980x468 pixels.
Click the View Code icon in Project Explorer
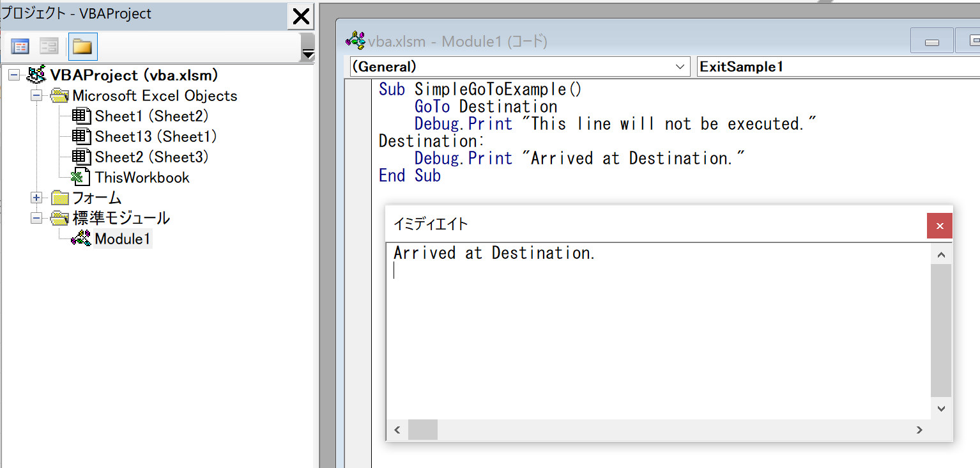coord(20,46)
